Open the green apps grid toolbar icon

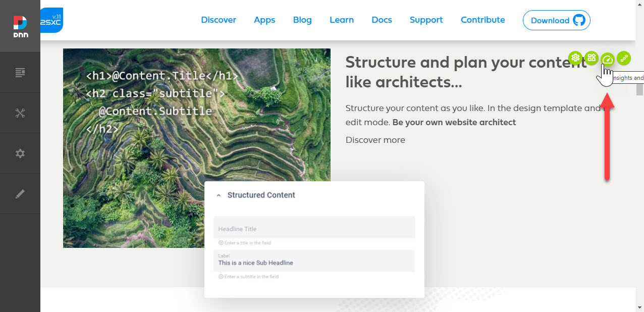pos(592,58)
